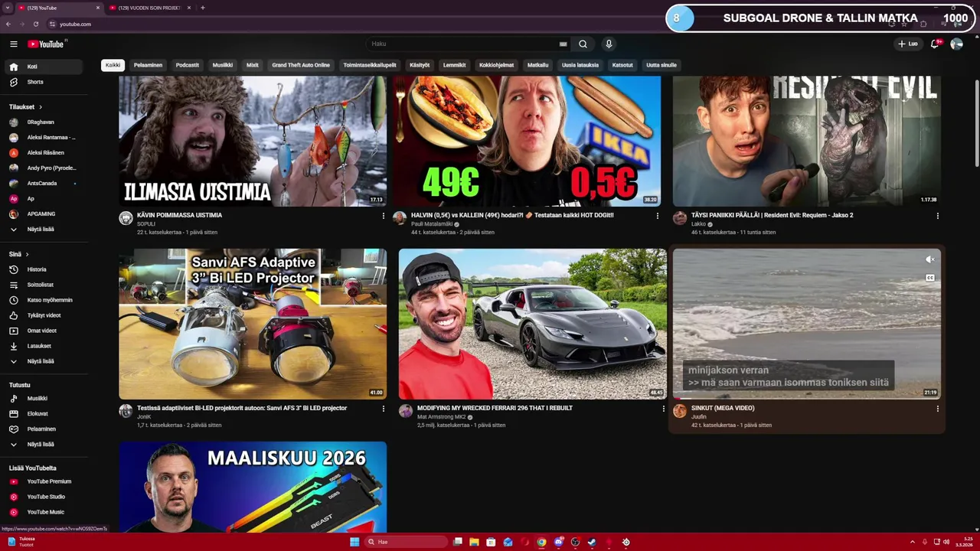Open the browser tab search dropdown

point(7,8)
